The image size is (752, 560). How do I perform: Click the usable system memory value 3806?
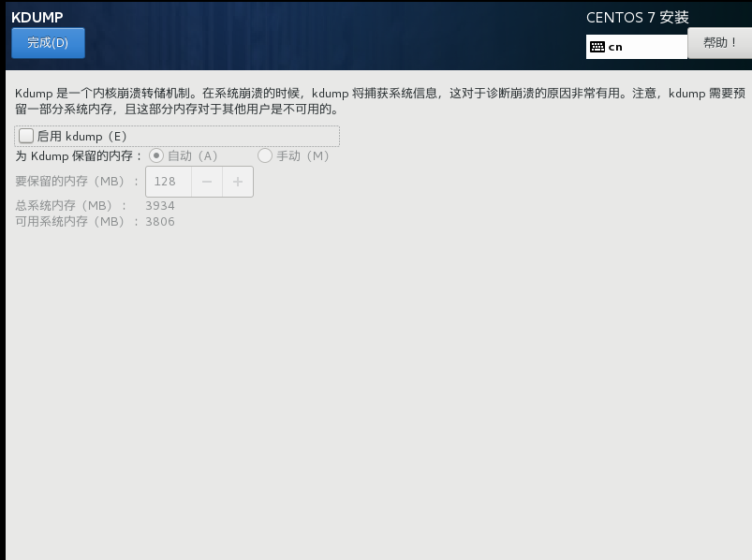point(160,222)
